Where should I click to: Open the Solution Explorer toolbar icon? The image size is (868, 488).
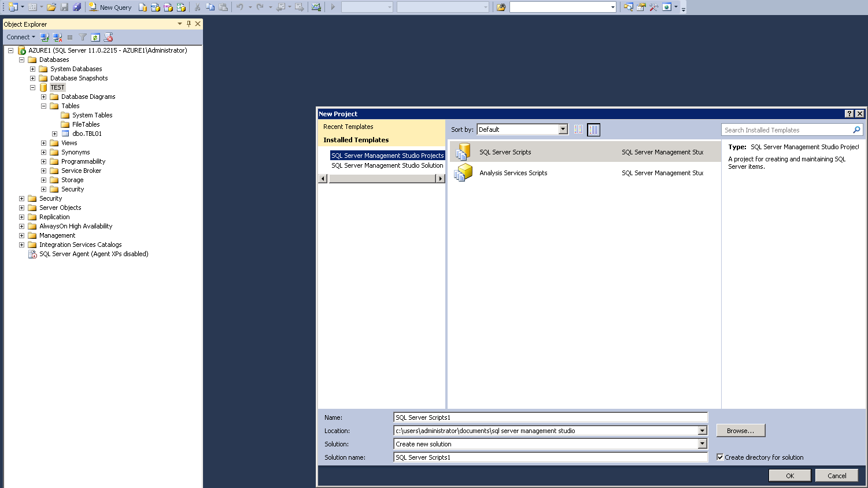pos(629,7)
